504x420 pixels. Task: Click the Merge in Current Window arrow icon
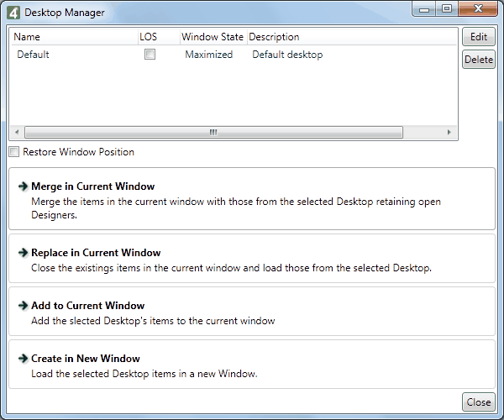[24, 186]
